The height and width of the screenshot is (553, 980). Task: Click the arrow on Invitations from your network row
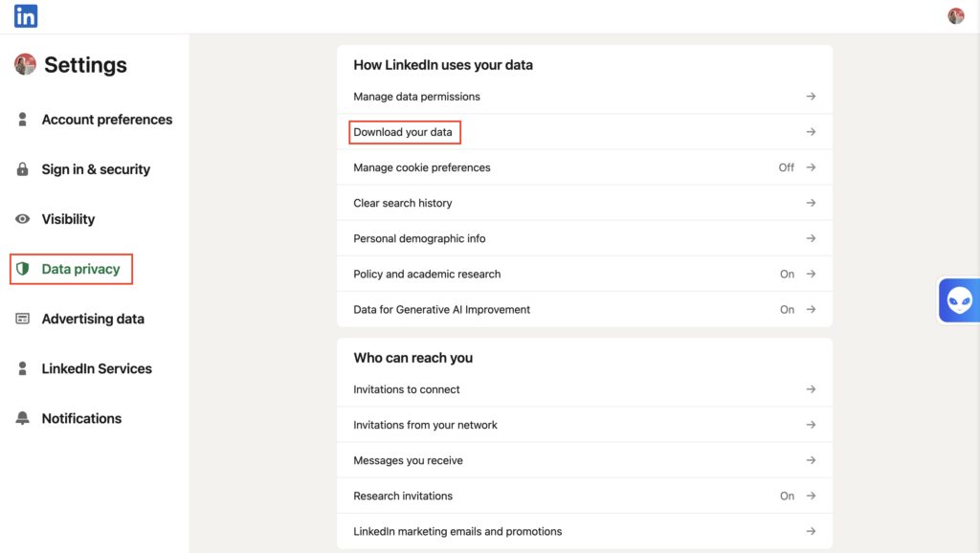coord(811,425)
